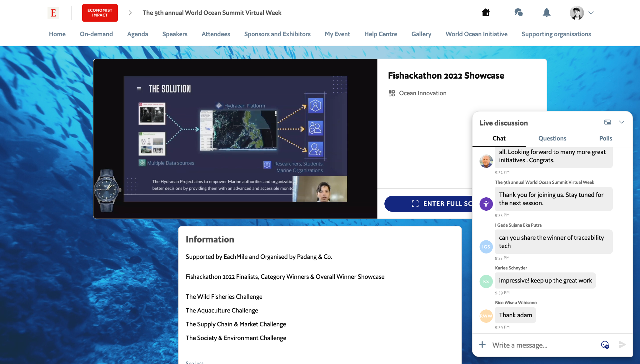Click The Wild Fisheries Challenge text

[x=224, y=297]
